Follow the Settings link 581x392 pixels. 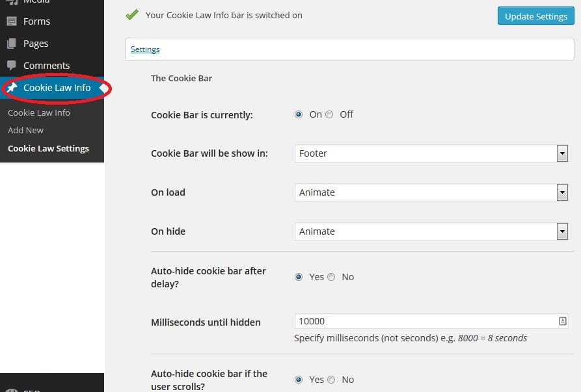[x=145, y=49]
